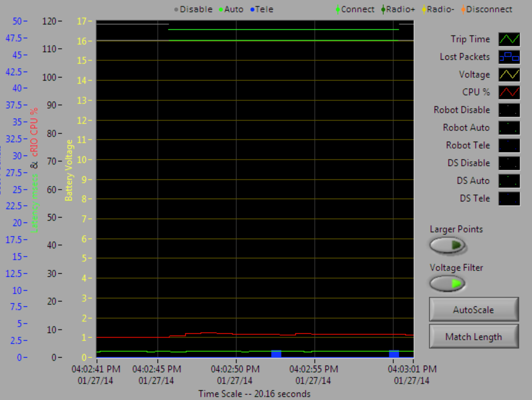Click the Robot Auto legend label
532x400 pixels.
[466, 128]
